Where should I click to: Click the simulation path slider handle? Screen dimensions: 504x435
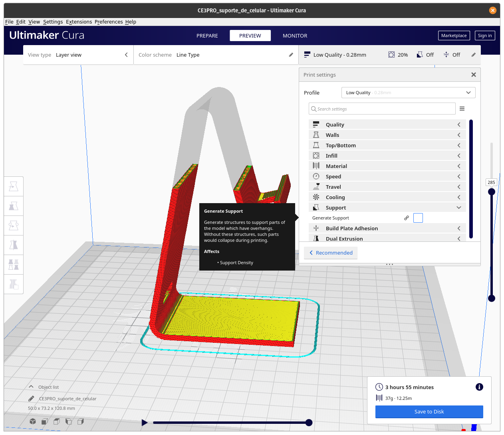tap(309, 423)
